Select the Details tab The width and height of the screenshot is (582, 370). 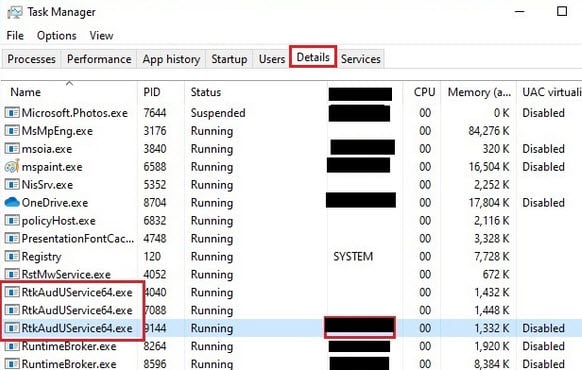coord(313,57)
